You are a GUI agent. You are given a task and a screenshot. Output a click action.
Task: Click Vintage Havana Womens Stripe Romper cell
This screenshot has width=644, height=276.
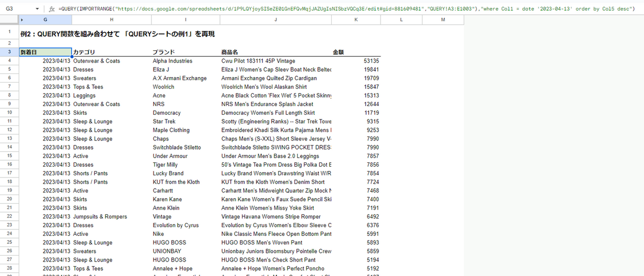coord(275,217)
